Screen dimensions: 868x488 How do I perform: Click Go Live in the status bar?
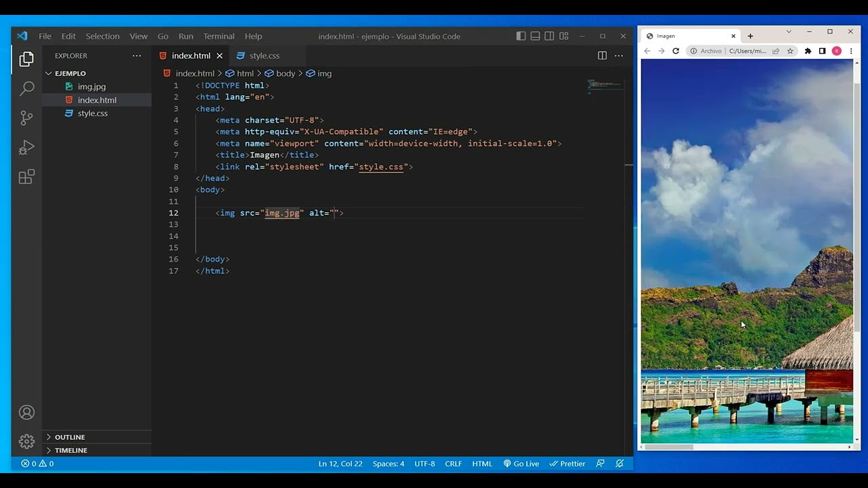click(521, 464)
